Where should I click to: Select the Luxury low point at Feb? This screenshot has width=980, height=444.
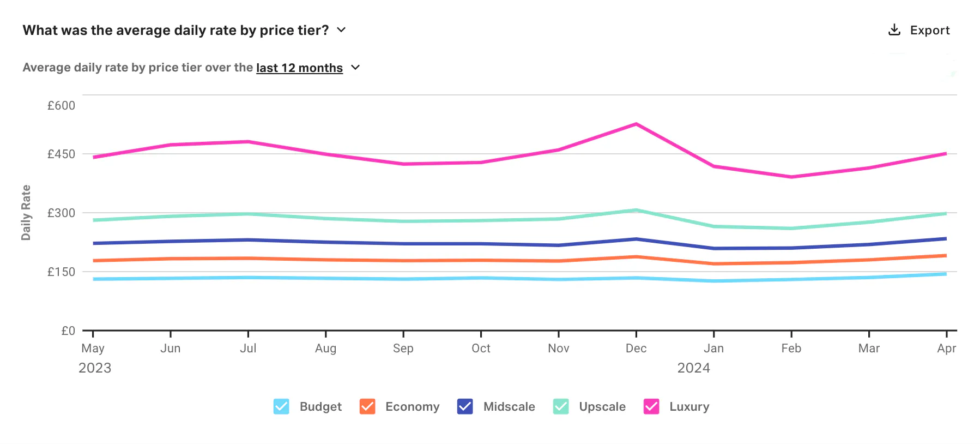(x=791, y=177)
